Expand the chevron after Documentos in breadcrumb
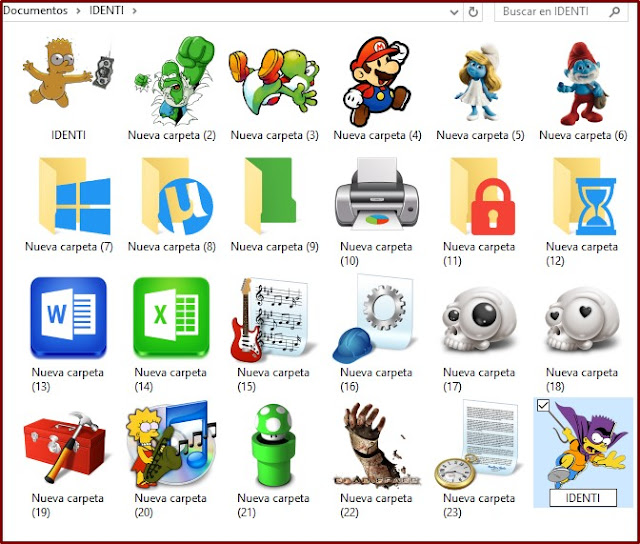Screen dimensions: 640x544 click(78, 11)
